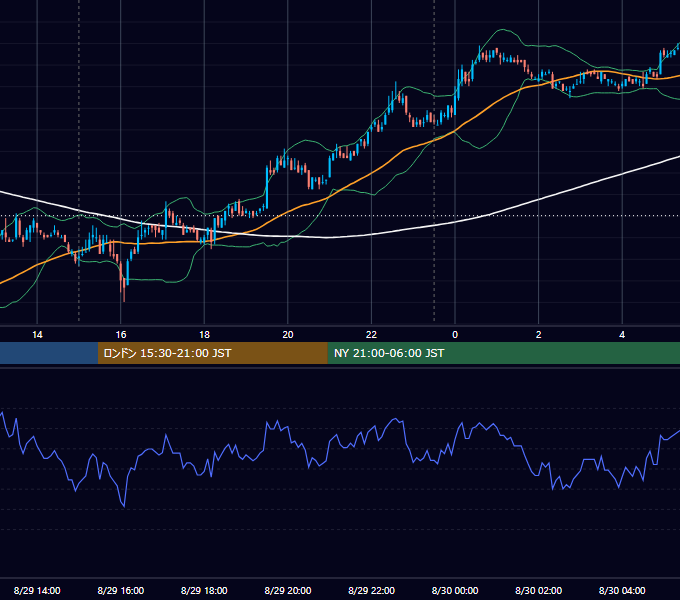Viewport: 680px width, 600px height.
Task: Click the hour 4 axis label
Action: [622, 335]
